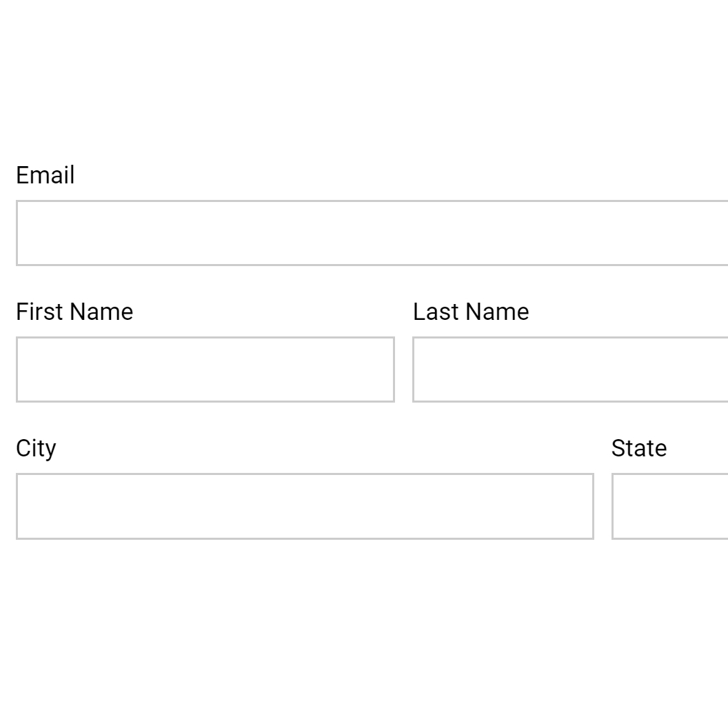Select the field for entering email address
728x728 pixels.
coord(372,233)
